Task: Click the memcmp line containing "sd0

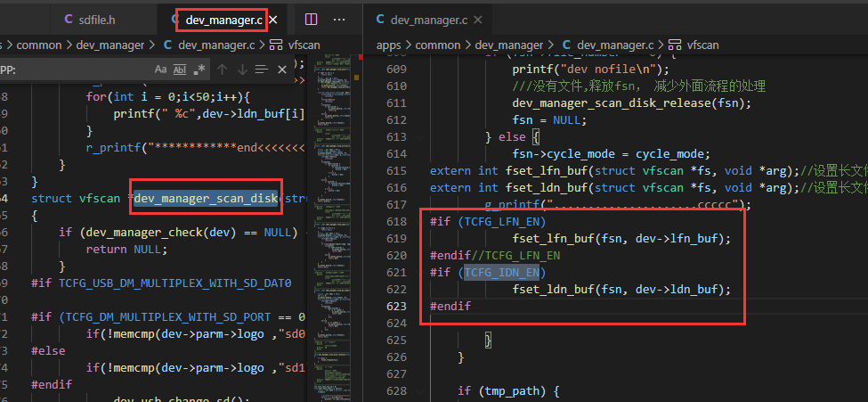Action: [196, 333]
